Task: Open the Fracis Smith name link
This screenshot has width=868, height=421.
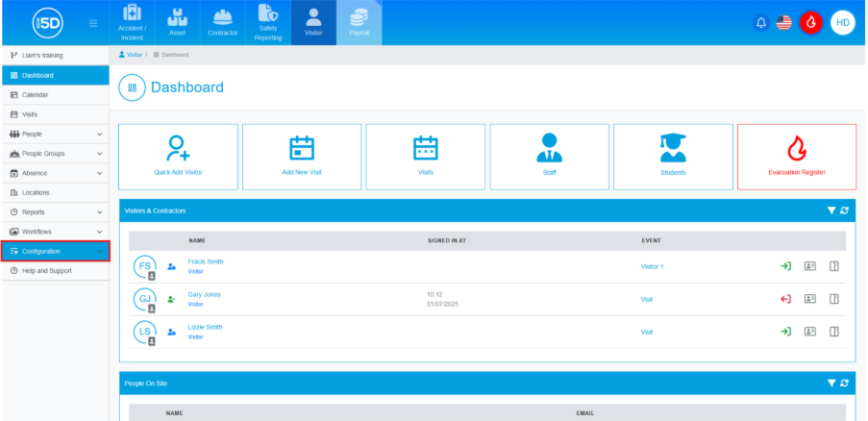Action: (x=206, y=261)
